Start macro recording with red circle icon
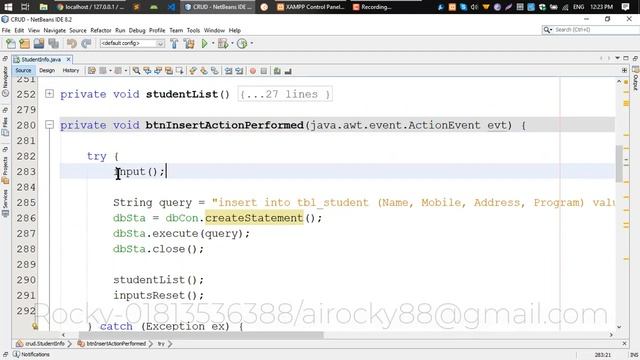Image resolution: width=640 pixels, height=360 pixels. [253, 71]
